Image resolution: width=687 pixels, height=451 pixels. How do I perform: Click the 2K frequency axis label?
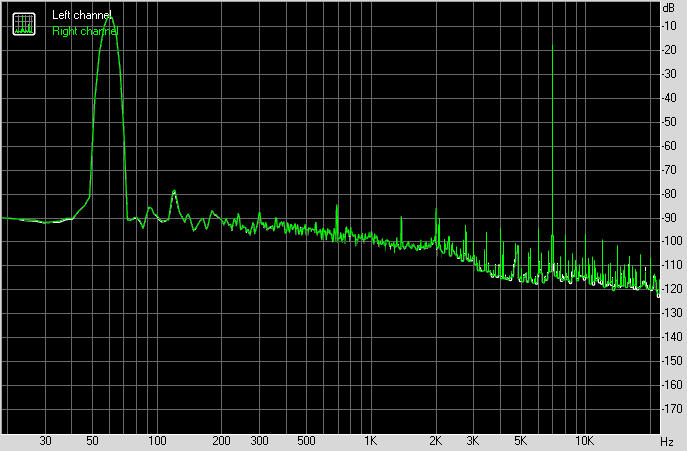pos(436,441)
